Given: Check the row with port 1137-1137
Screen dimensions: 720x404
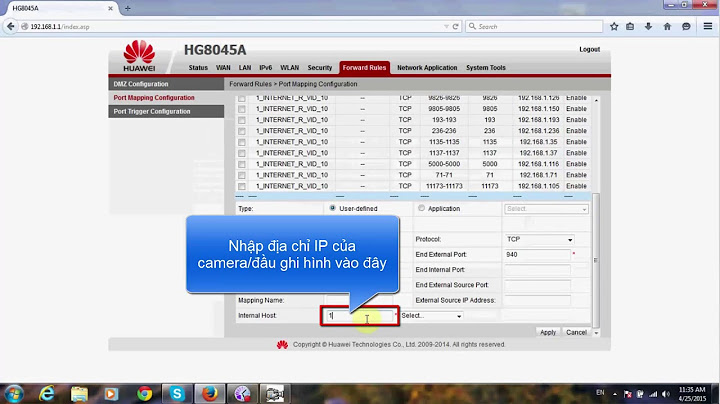Looking at the screenshot, I should tap(242, 153).
